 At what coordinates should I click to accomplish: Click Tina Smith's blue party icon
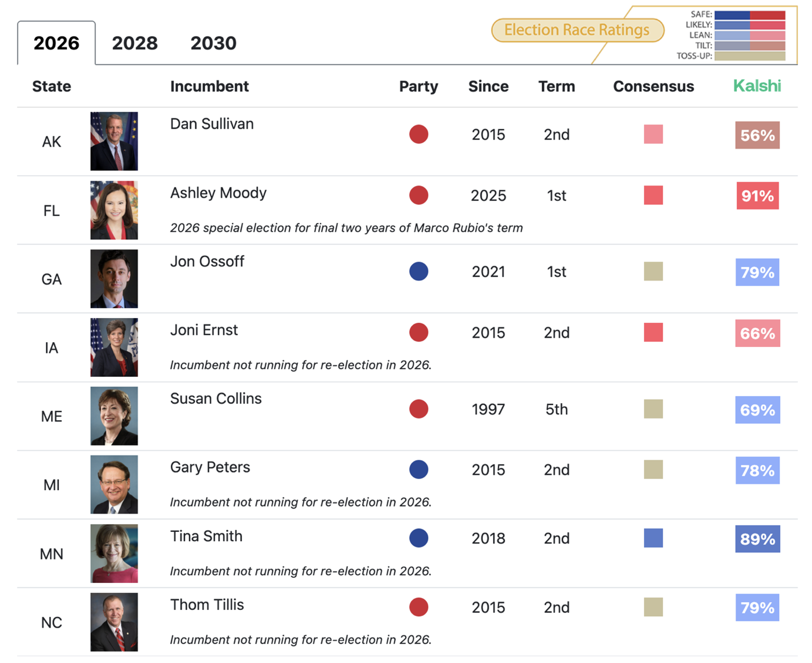419,538
